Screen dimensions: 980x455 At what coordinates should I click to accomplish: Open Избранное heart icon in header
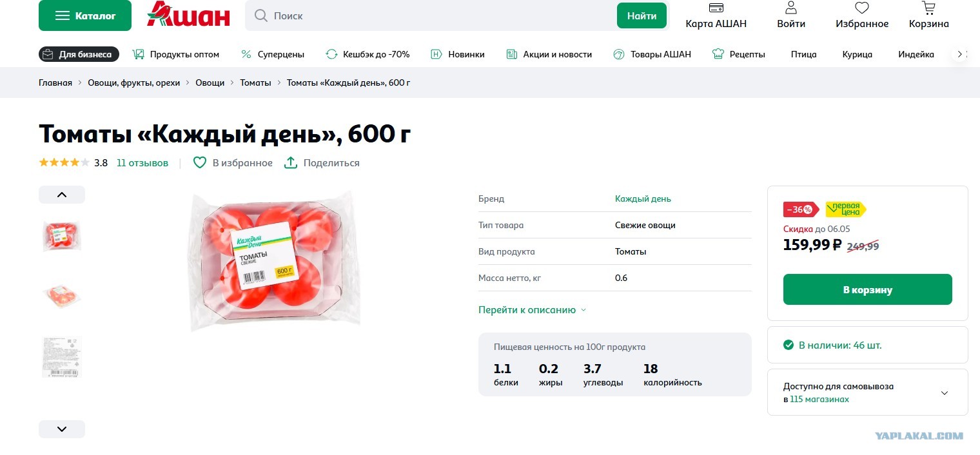(x=862, y=8)
